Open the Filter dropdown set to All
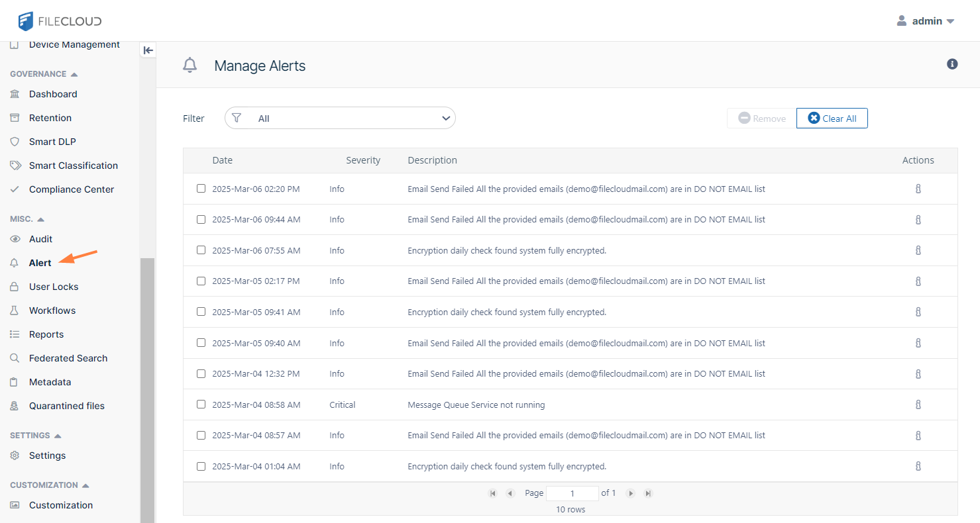The height and width of the screenshot is (523, 980). 340,119
